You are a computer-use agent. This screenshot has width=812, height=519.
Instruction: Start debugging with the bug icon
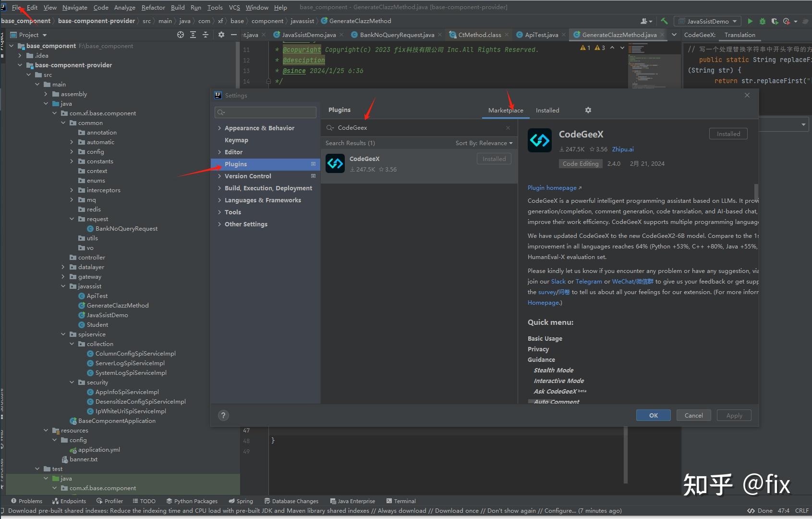pyautogui.click(x=763, y=21)
